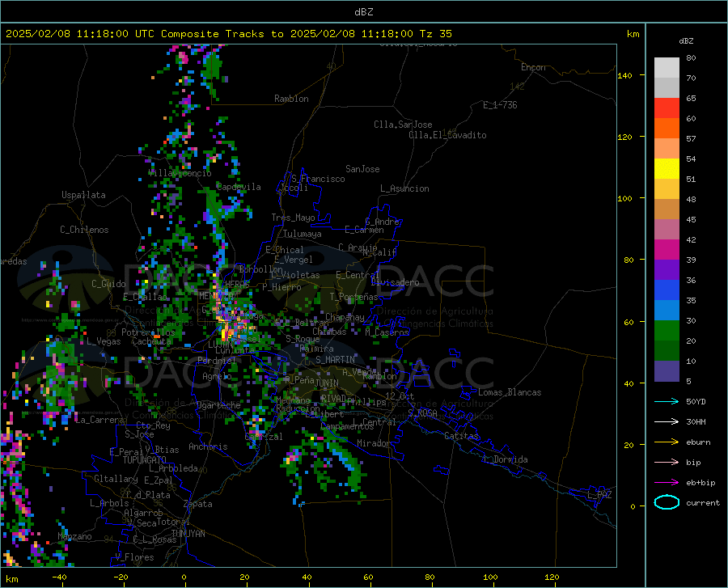728x588 pixels.
Task: Click the 'Anchoris' map label
Action: click(208, 447)
